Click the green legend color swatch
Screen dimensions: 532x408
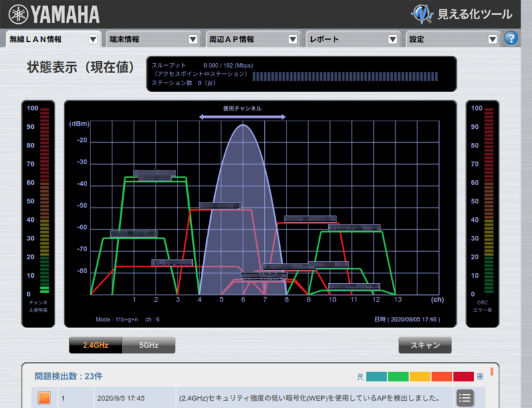click(x=398, y=377)
